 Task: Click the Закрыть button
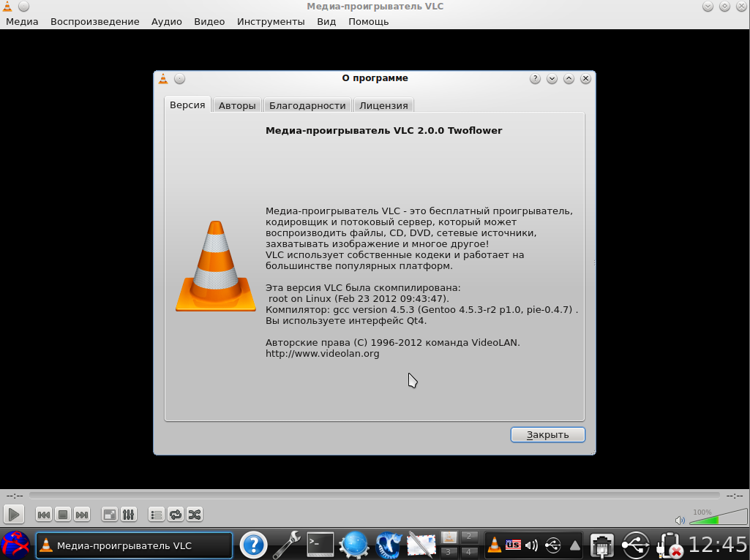point(547,435)
